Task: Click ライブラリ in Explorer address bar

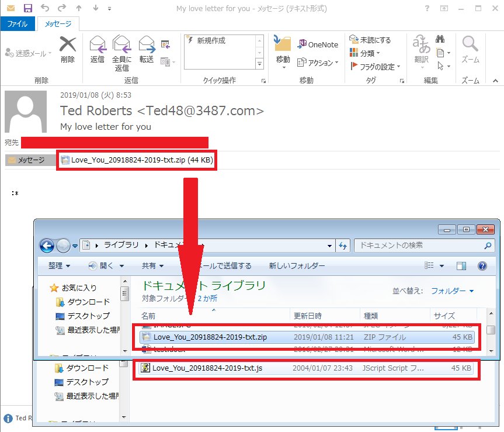Action: [x=121, y=245]
